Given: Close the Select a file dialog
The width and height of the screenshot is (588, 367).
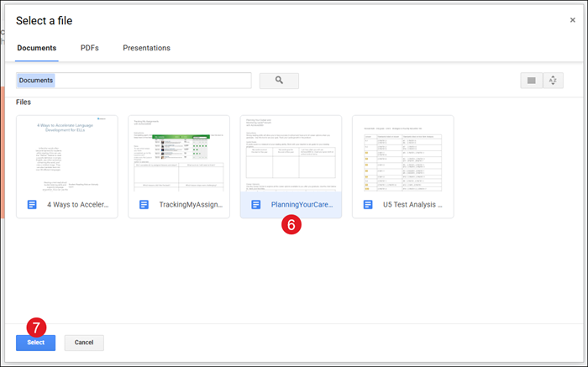Looking at the screenshot, I should pyautogui.click(x=572, y=20).
